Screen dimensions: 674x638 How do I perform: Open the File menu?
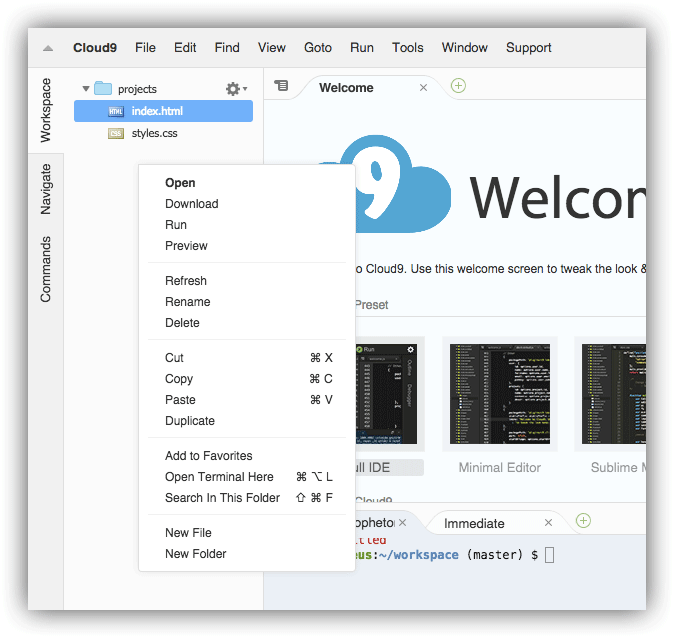[145, 48]
